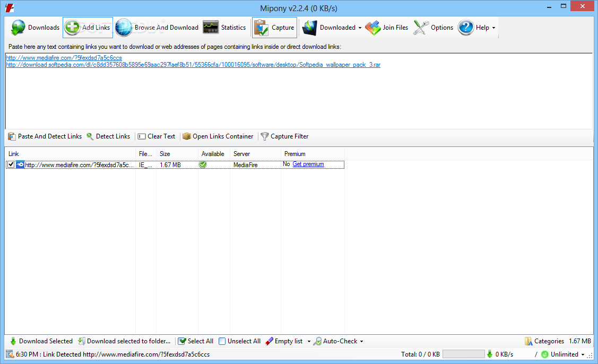Click the Help question mark icon

pos(466,28)
